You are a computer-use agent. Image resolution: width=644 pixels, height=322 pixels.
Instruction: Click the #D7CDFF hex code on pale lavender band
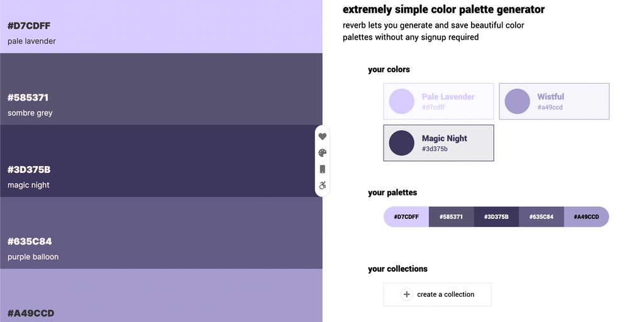[x=29, y=26]
